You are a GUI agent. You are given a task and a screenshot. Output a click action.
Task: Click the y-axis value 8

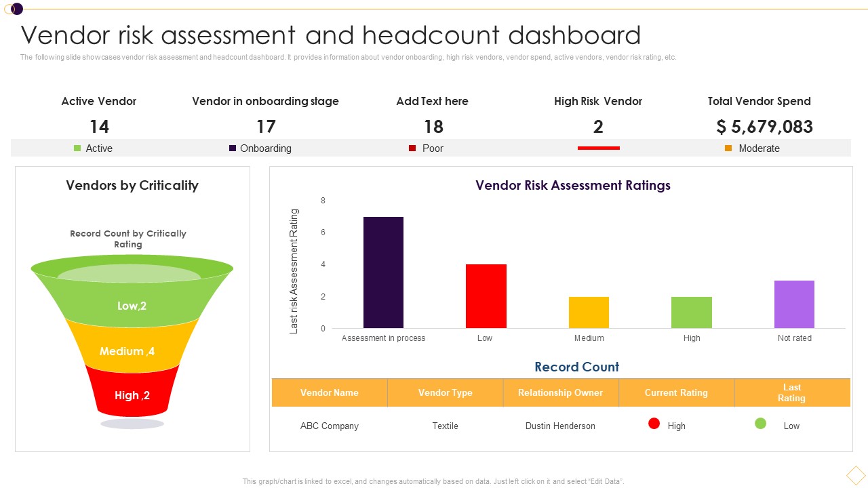coord(323,201)
